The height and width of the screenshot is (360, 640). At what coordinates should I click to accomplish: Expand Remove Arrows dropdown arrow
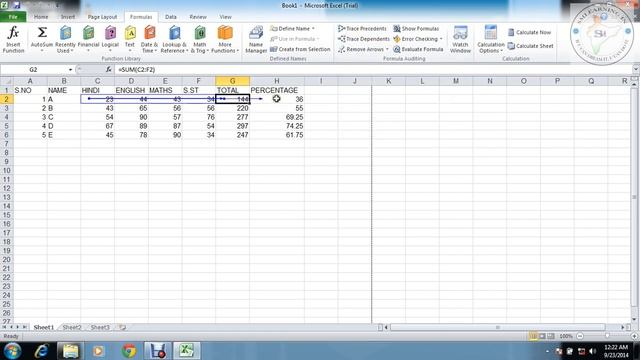387,49
